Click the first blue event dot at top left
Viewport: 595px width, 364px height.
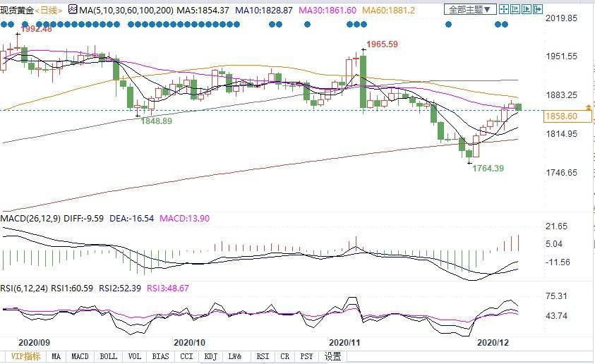click(4, 23)
